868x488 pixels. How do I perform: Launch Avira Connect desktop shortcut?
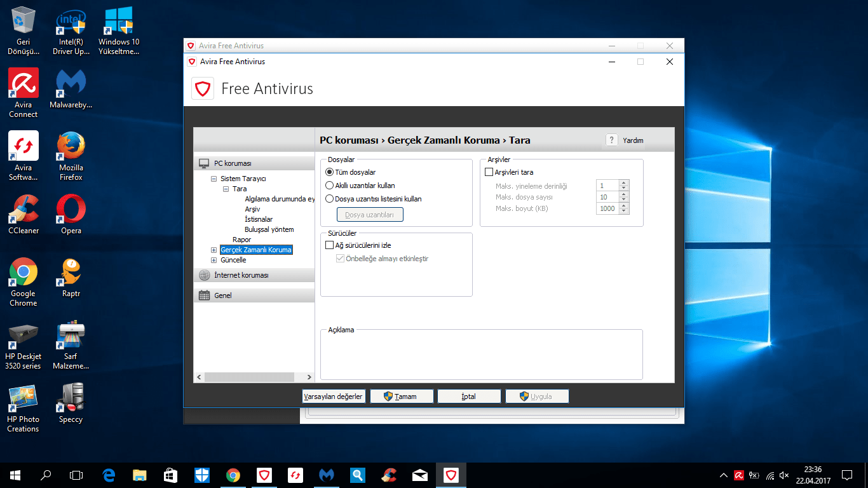[24, 93]
